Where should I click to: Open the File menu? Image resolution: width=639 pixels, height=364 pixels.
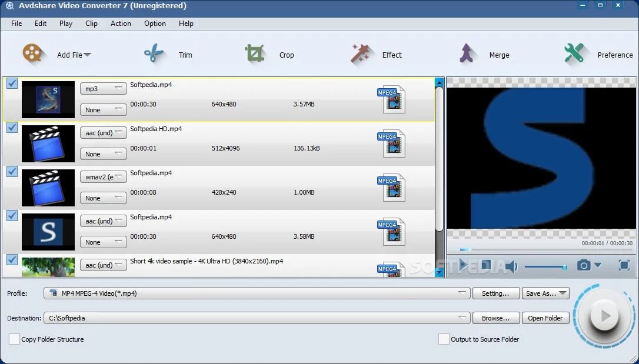point(16,23)
